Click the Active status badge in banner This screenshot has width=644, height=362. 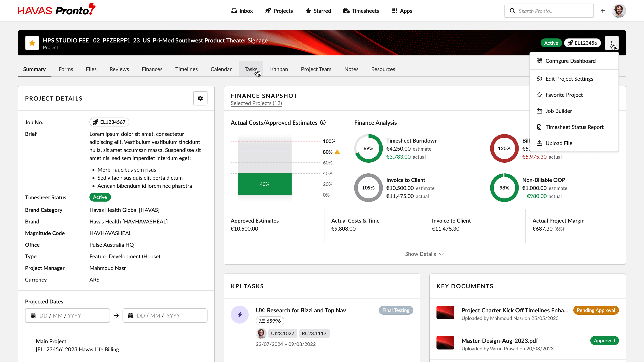point(551,43)
